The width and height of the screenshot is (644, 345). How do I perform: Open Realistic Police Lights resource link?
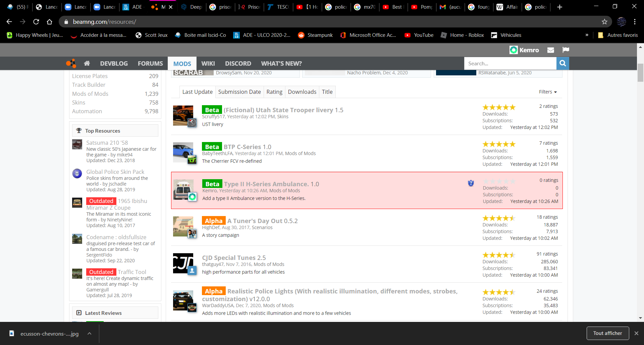pyautogui.click(x=330, y=295)
